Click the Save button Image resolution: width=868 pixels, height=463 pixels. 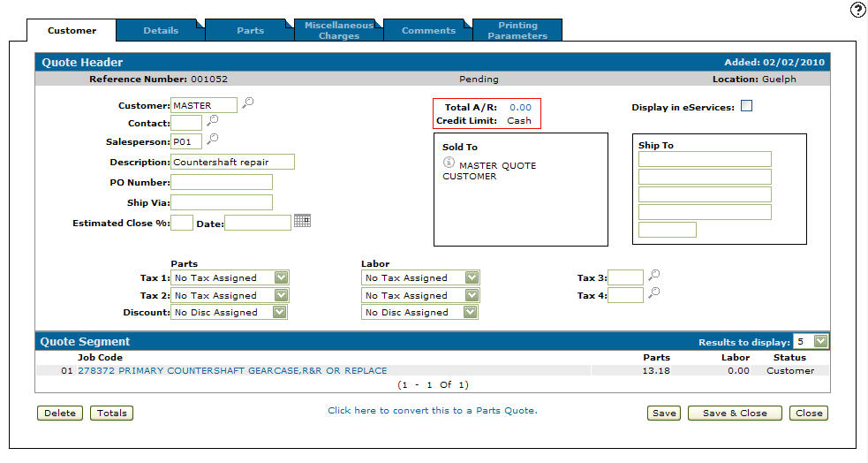click(x=664, y=414)
